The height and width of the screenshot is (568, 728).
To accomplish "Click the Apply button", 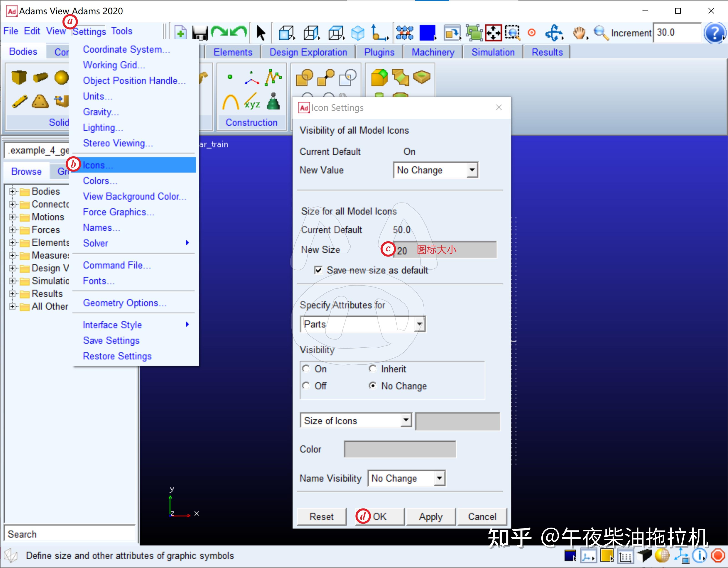I will pyautogui.click(x=431, y=516).
